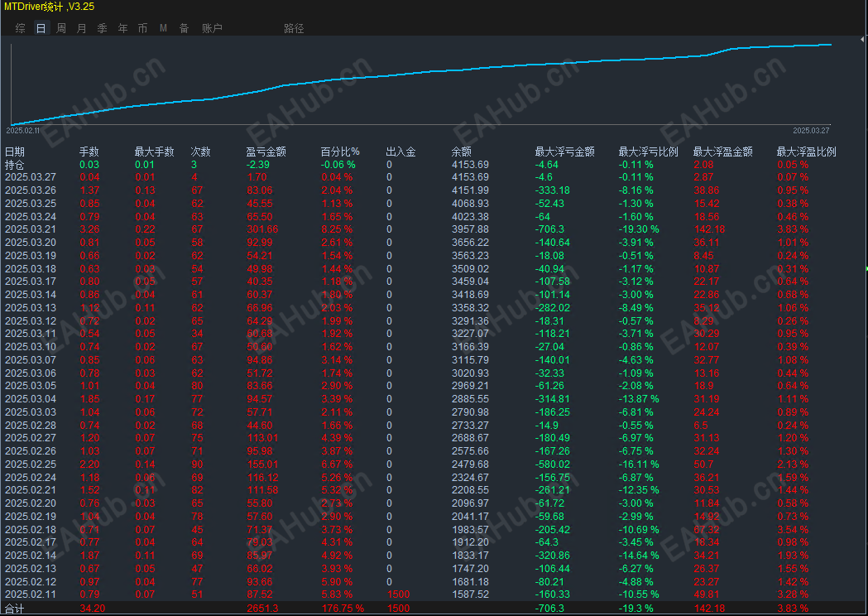The width and height of the screenshot is (868, 616).
Task: Open the 季 quarterly tab
Action: pos(102,28)
